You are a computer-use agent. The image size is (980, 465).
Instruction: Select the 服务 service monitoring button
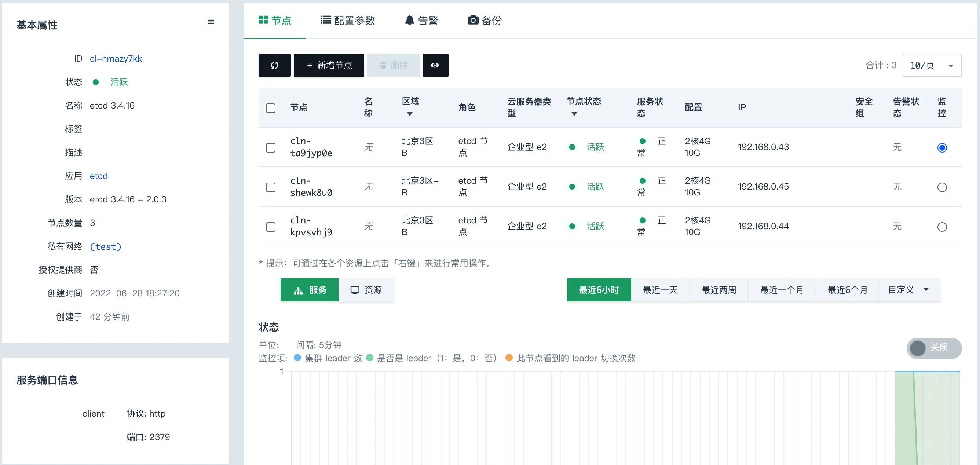pyautogui.click(x=309, y=290)
